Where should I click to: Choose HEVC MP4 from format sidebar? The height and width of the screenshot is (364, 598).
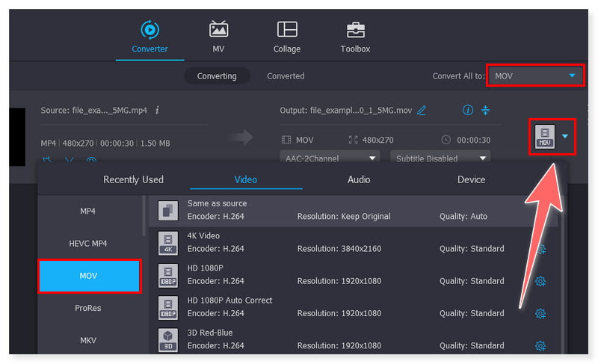click(x=88, y=244)
